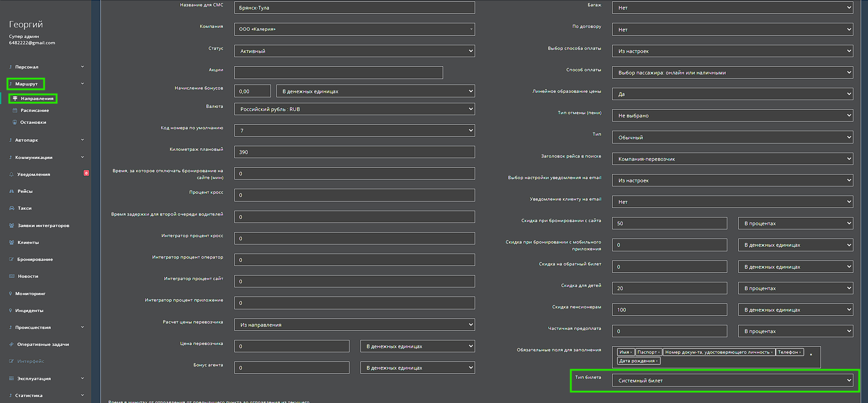Go to Оперативные задачи page
This screenshot has width=868, height=403.
[x=43, y=345]
